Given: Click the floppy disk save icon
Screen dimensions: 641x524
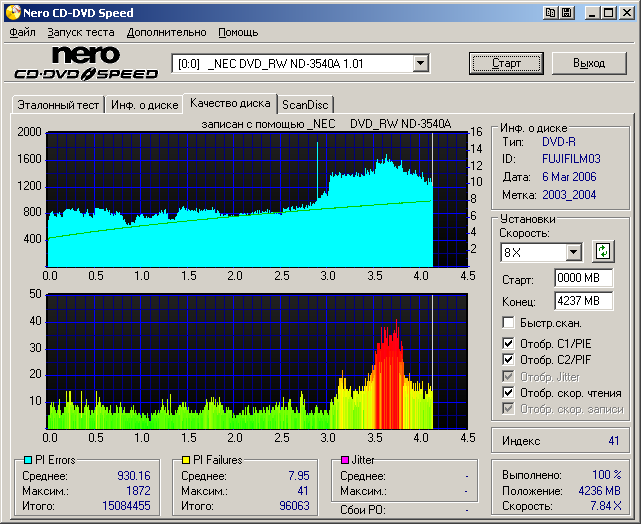Looking at the screenshot, I should (x=567, y=13).
